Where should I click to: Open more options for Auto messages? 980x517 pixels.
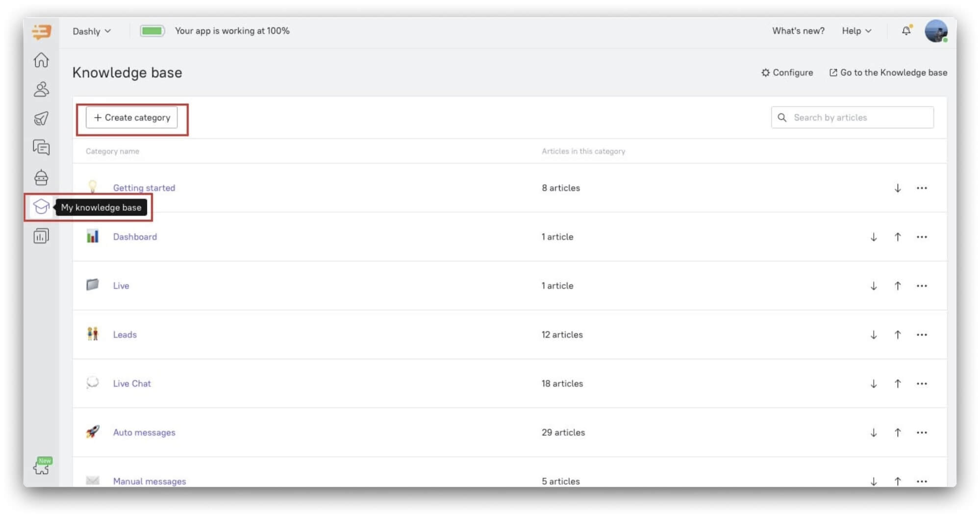(922, 433)
